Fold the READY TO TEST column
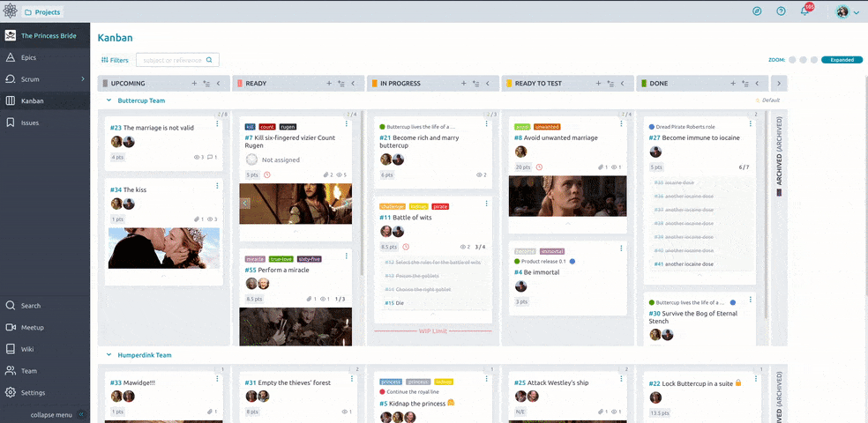 [622, 84]
